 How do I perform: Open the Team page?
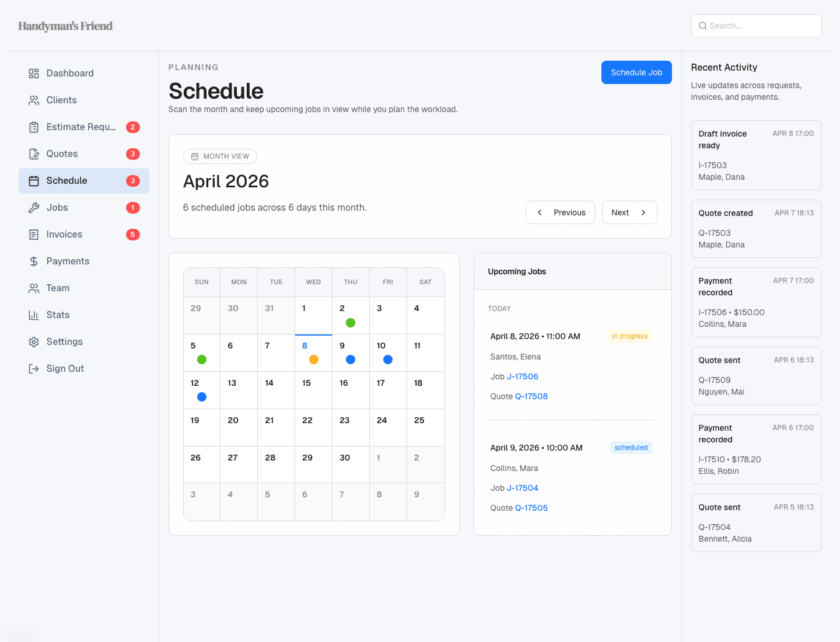coord(84,288)
